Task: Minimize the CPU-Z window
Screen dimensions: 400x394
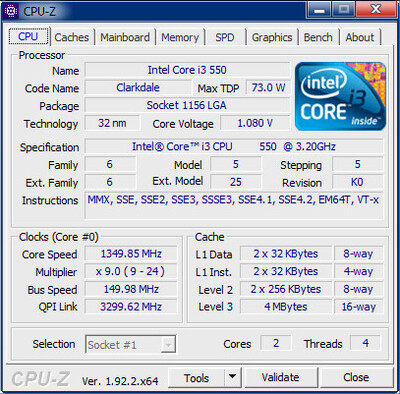Action: [319, 10]
